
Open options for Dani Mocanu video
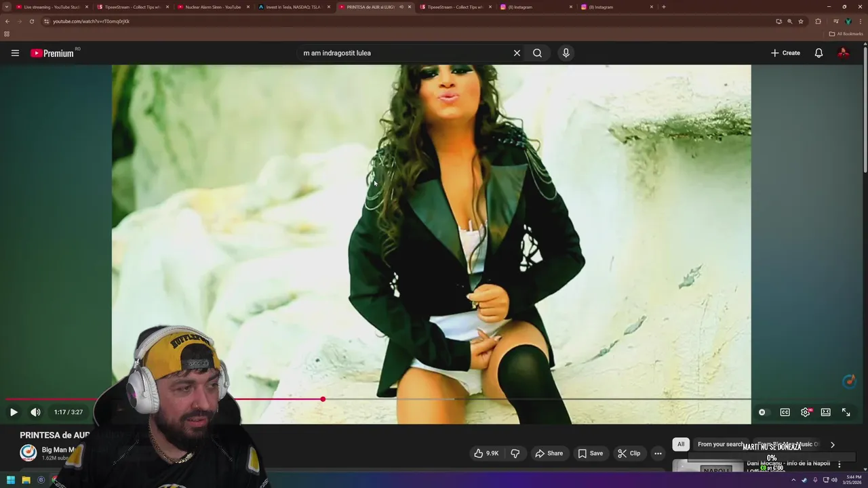[840, 465]
